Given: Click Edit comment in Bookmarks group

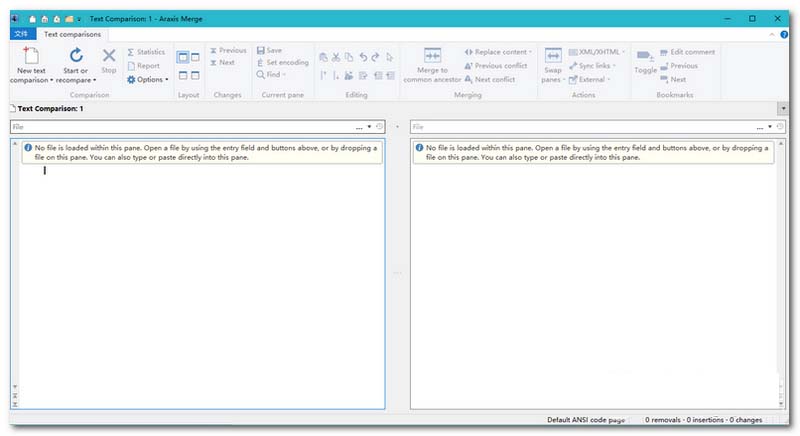Looking at the screenshot, I should coord(687,52).
